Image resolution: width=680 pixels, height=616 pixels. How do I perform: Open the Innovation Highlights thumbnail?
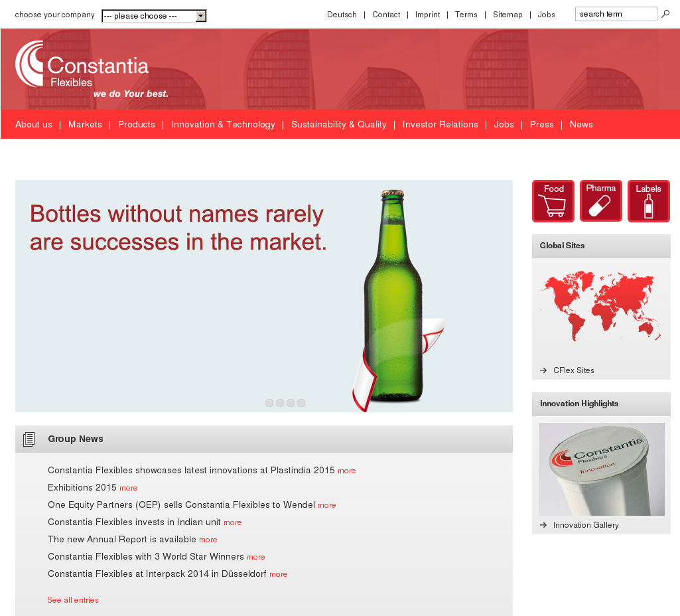coord(601,469)
